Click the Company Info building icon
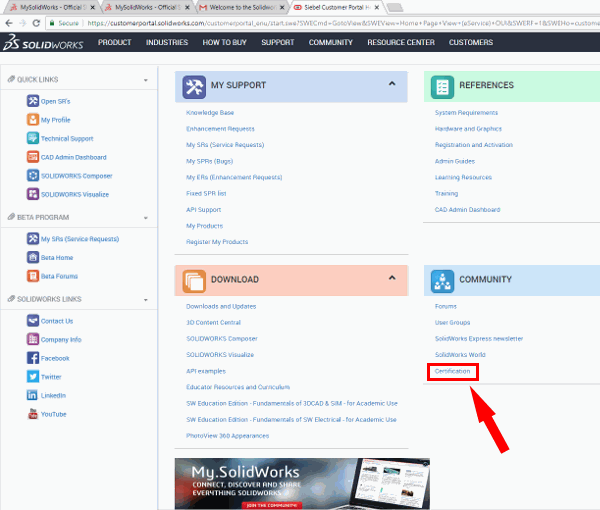 pyautogui.click(x=33, y=339)
